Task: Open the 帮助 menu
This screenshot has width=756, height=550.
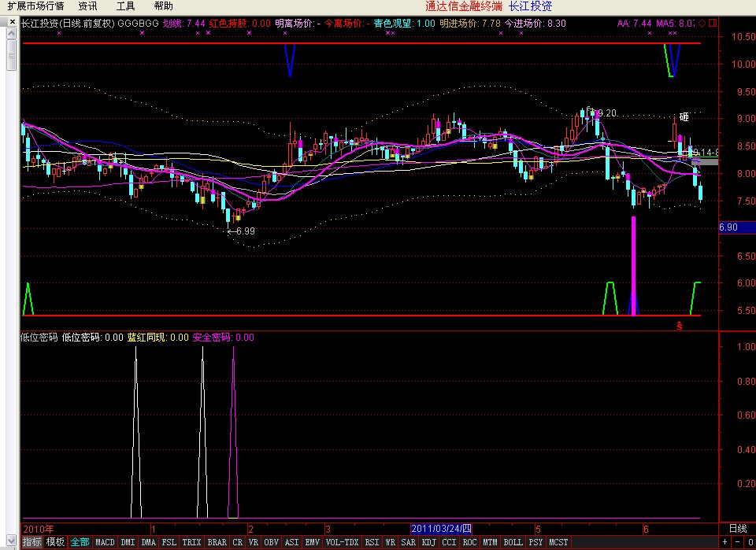Action: 163,6
